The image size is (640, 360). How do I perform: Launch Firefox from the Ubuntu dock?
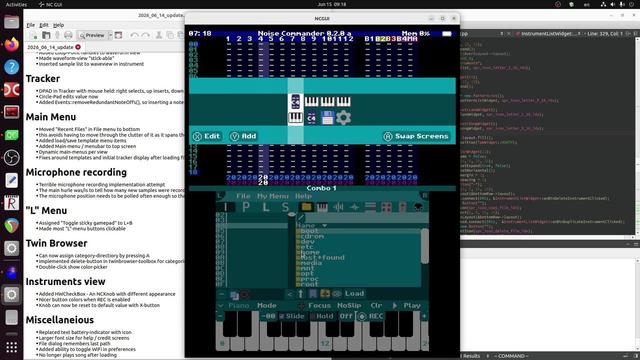click(11, 44)
